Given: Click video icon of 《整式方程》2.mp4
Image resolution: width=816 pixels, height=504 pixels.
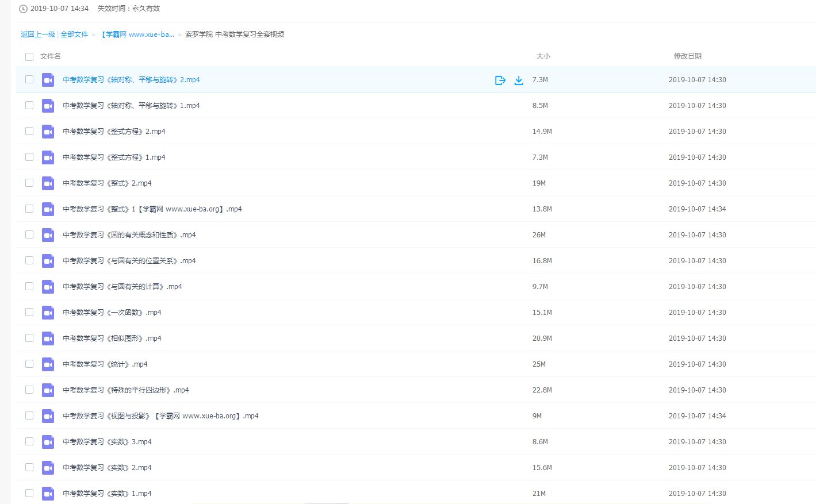Looking at the screenshot, I should [48, 132].
